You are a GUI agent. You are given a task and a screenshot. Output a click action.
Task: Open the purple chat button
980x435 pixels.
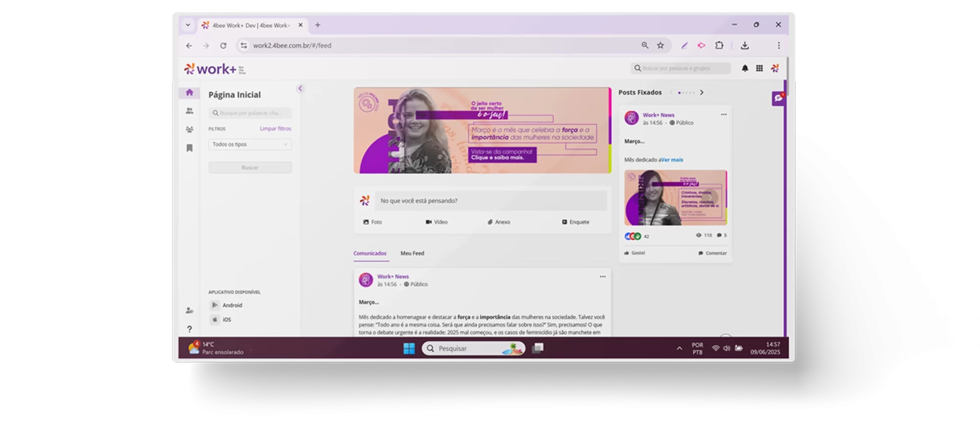tap(778, 98)
